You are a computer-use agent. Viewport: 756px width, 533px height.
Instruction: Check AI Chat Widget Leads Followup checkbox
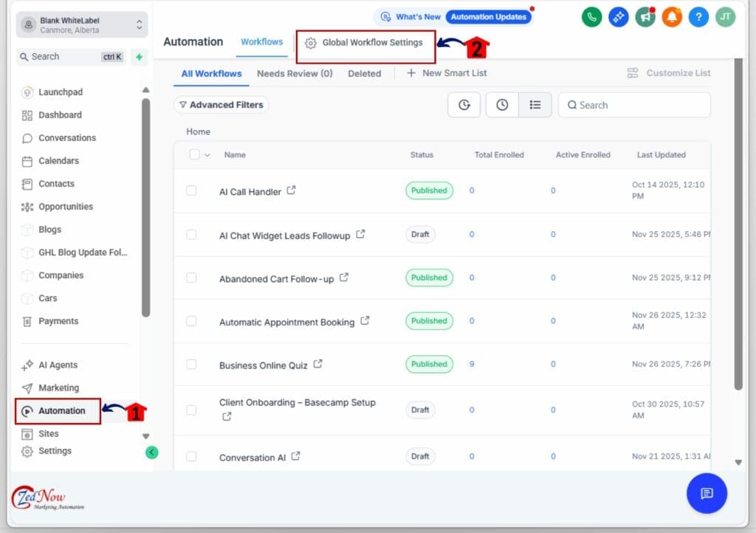click(191, 234)
